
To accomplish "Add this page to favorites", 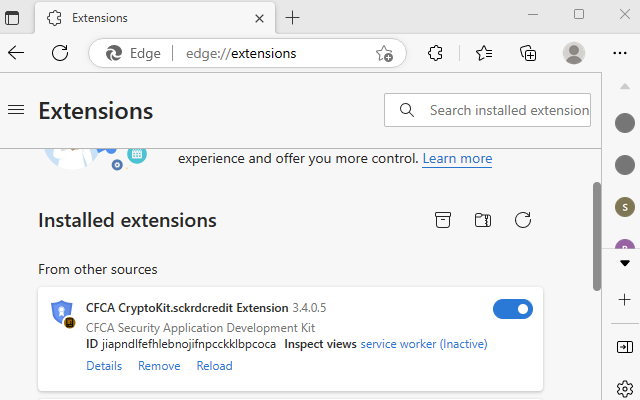I will point(385,54).
